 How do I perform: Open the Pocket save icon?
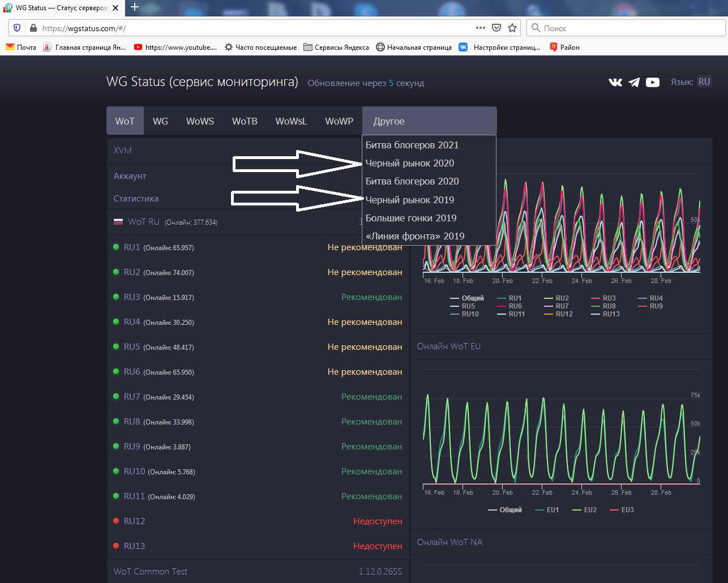496,28
